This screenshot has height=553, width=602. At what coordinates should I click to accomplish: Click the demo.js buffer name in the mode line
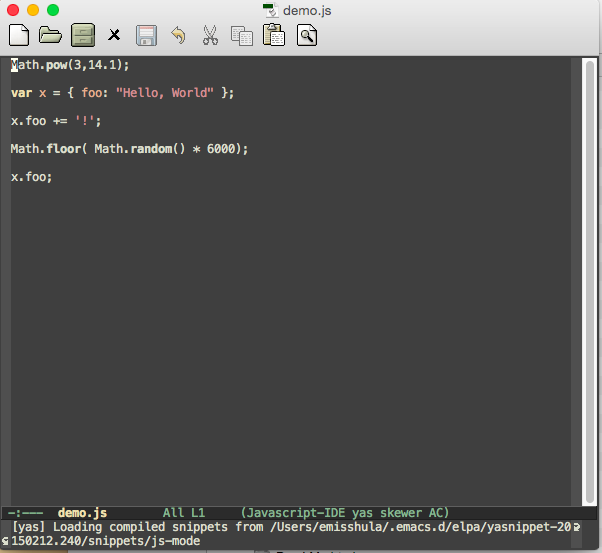83,513
